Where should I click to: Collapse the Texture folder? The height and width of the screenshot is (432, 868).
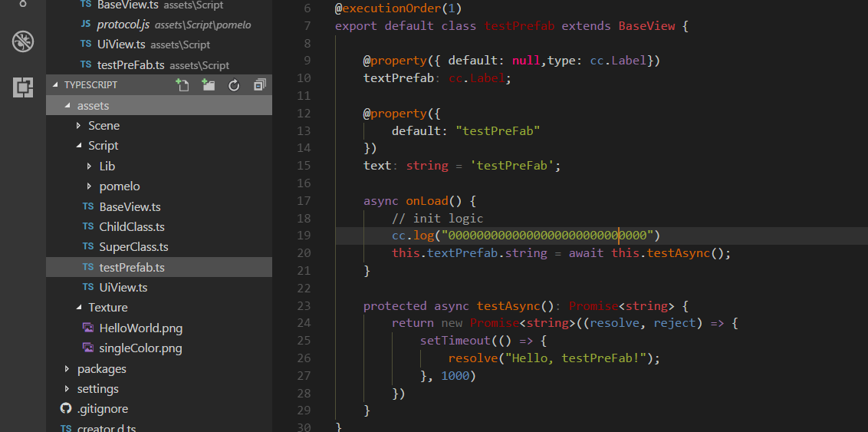(159, 308)
